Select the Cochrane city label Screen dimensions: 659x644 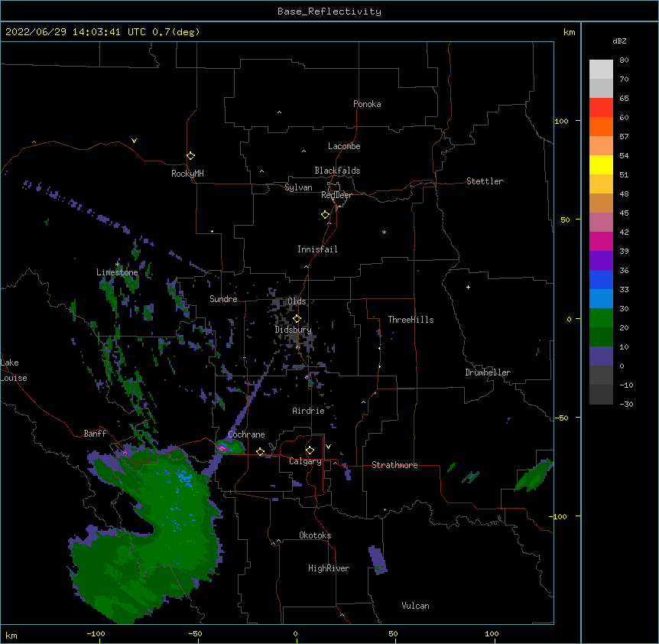click(x=246, y=434)
